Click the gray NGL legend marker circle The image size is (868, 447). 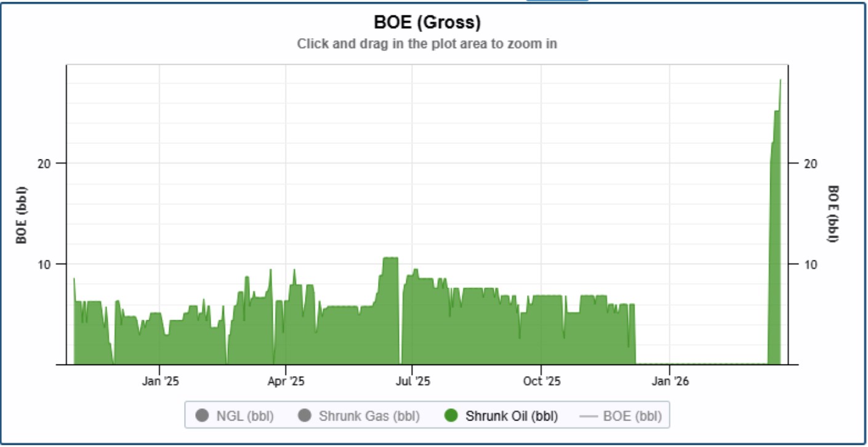[201, 416]
